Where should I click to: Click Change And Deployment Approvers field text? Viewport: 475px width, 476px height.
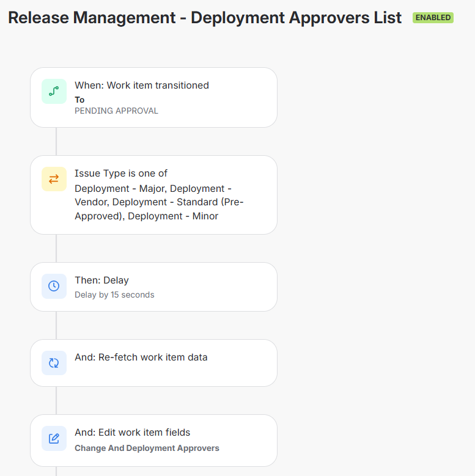pos(147,448)
